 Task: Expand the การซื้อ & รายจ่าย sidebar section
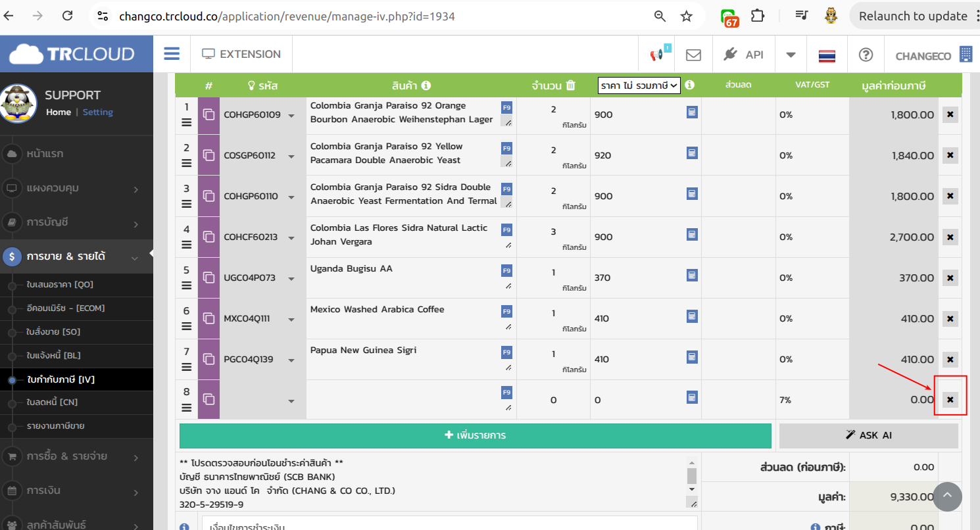pos(76,456)
